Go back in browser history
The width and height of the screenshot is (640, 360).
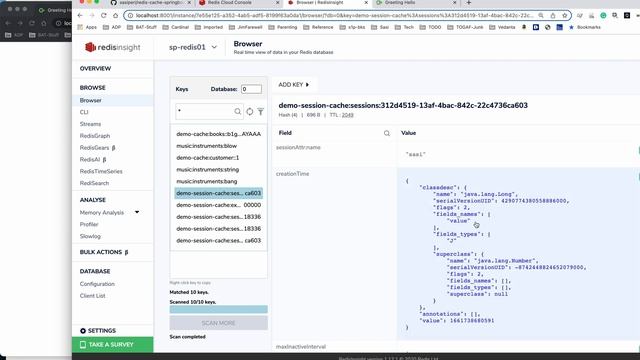[x=80, y=16]
